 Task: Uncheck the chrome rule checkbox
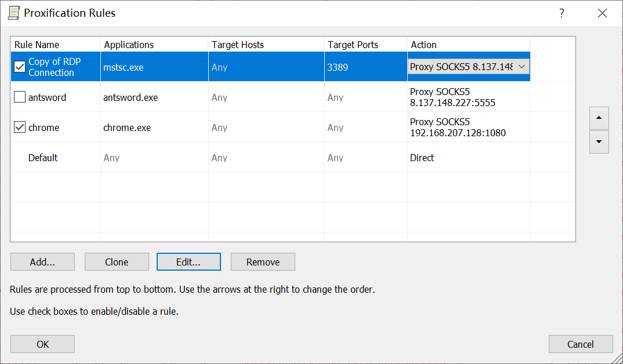20,128
